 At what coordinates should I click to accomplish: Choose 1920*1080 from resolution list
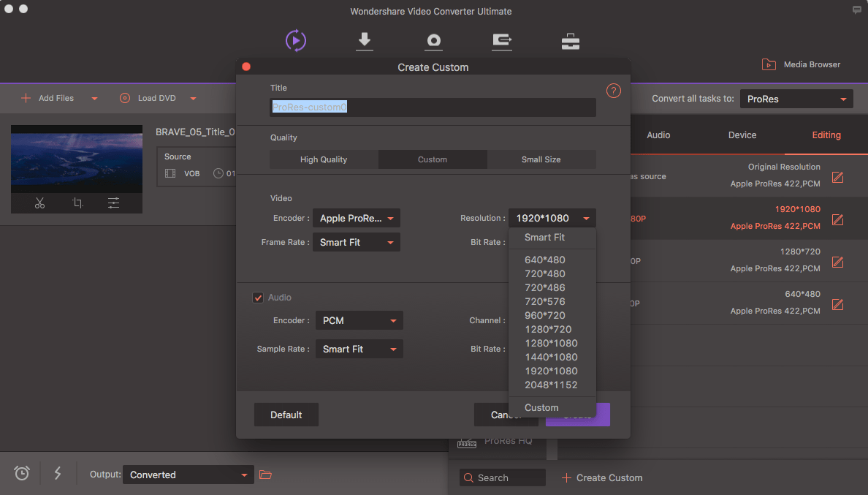pyautogui.click(x=552, y=371)
